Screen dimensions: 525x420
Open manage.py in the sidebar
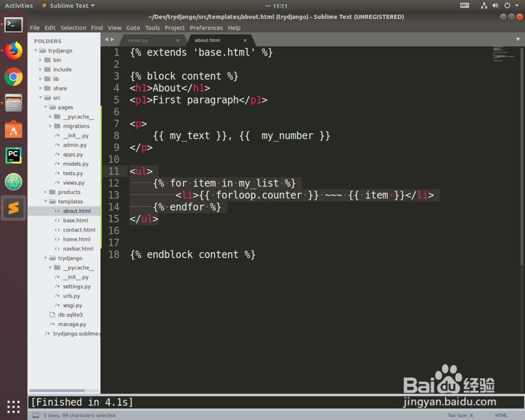tap(72, 324)
